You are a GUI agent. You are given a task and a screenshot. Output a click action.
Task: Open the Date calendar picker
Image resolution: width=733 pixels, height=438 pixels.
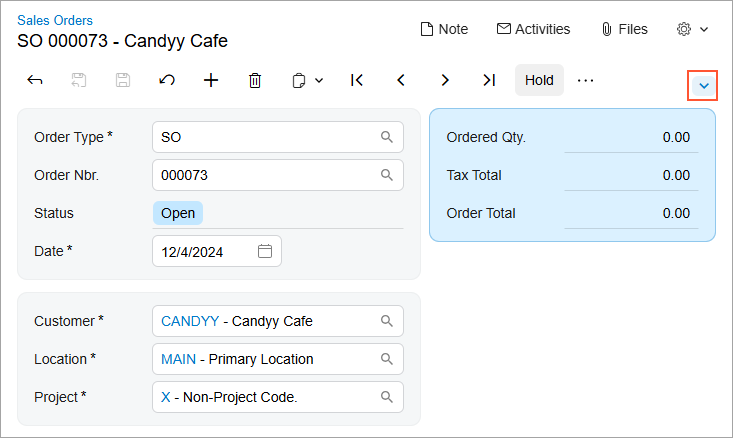pyautogui.click(x=265, y=251)
